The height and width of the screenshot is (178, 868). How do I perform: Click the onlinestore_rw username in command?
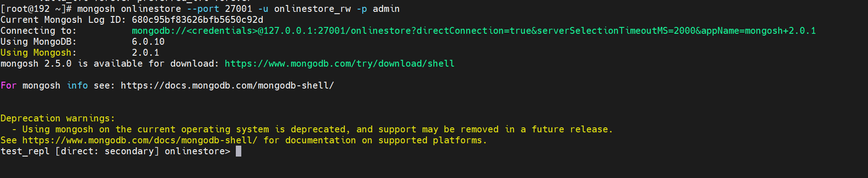312,9
